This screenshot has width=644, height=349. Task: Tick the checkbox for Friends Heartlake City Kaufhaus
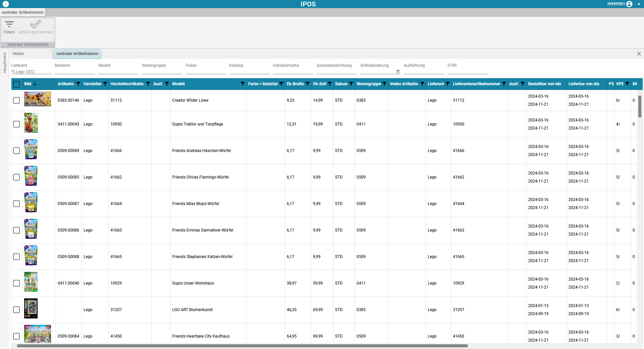click(16, 336)
